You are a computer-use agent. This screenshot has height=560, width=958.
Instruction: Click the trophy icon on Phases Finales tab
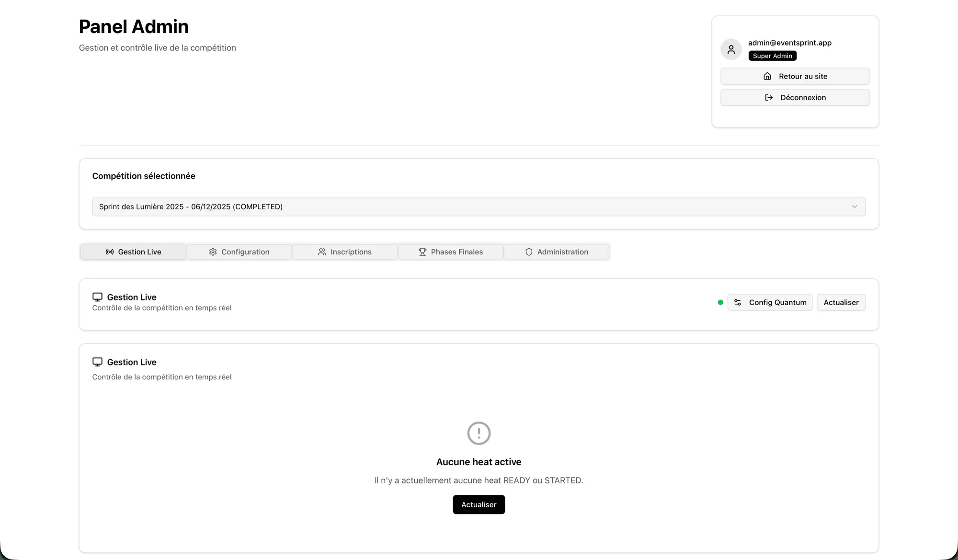[422, 252]
